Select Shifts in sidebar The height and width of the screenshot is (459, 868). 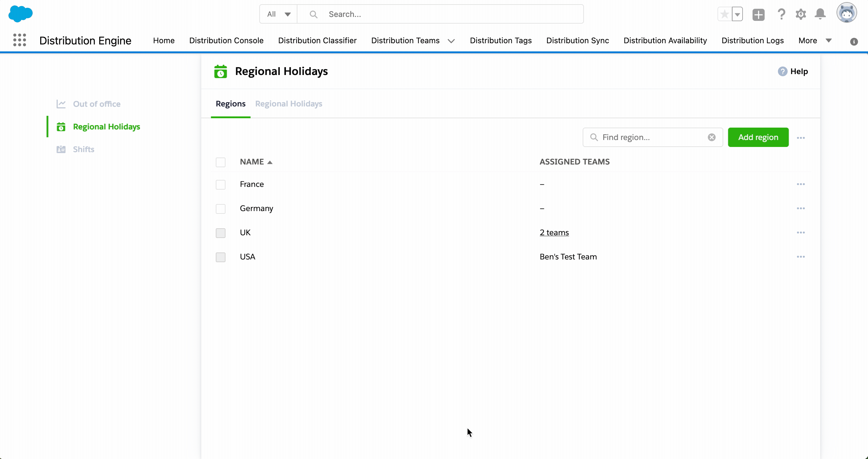click(83, 149)
